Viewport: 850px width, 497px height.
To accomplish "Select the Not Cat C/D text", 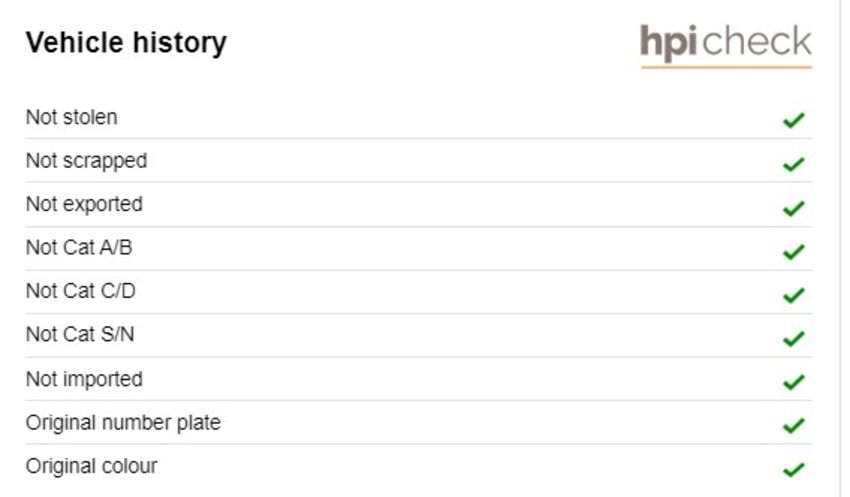I will pyautogui.click(x=81, y=291).
